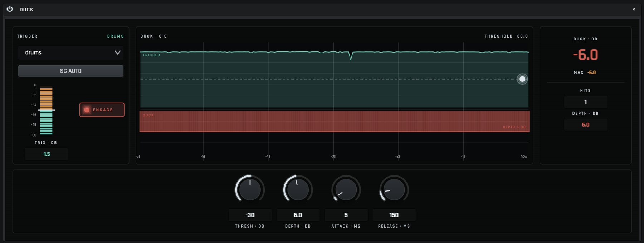The height and width of the screenshot is (243, 644).
Task: Click the large DUCK dB -6.0 readout
Action: coord(585,55)
